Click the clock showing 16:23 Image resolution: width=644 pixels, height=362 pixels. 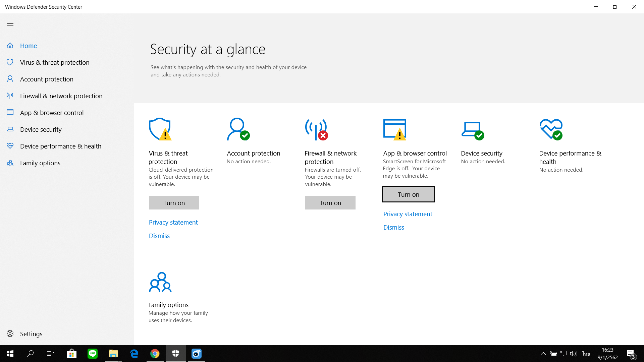coord(607,350)
